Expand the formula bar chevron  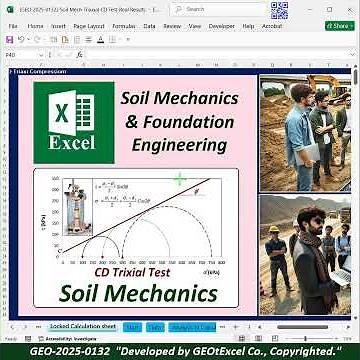coord(353,55)
